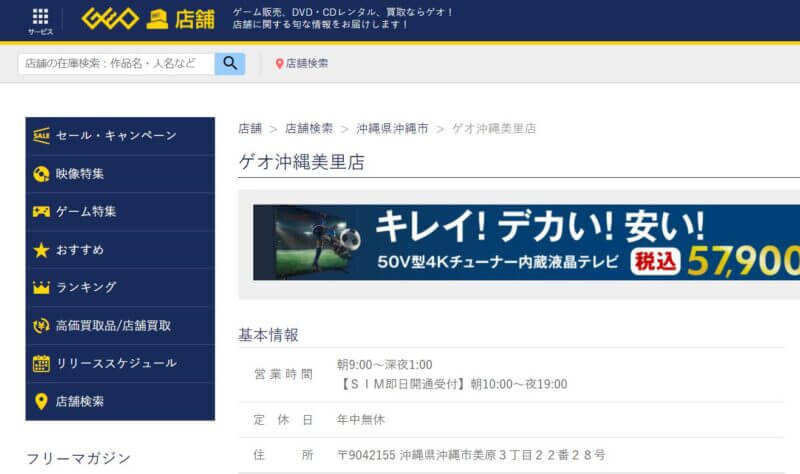This screenshot has width=800, height=474.
Task: Select おすすめ in the sidebar
Action: click(120, 250)
